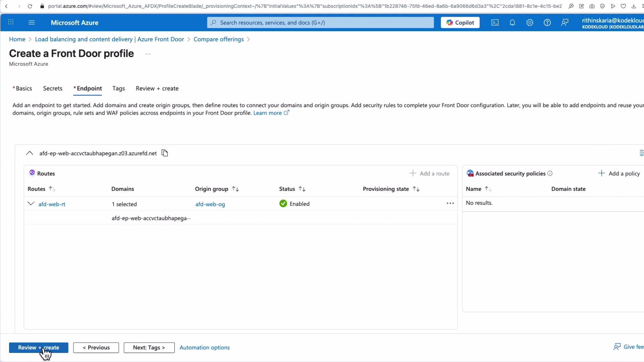Screen dimensions: 644x362
Task: Focus the Search resources, services, and docs field
Action: [320, 22]
